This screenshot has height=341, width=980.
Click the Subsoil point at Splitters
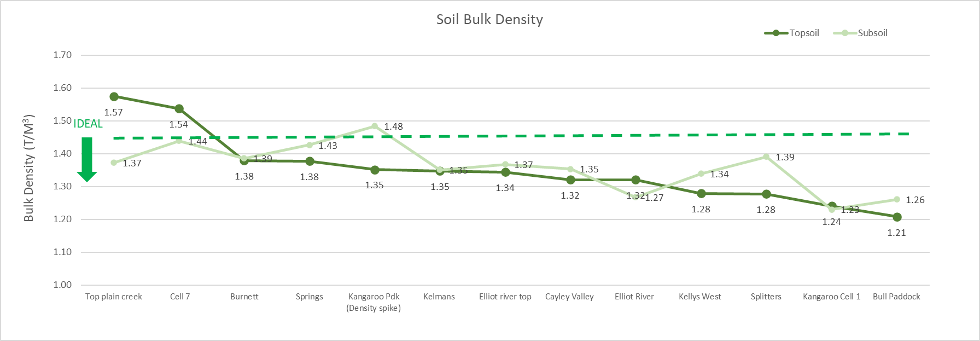point(766,157)
